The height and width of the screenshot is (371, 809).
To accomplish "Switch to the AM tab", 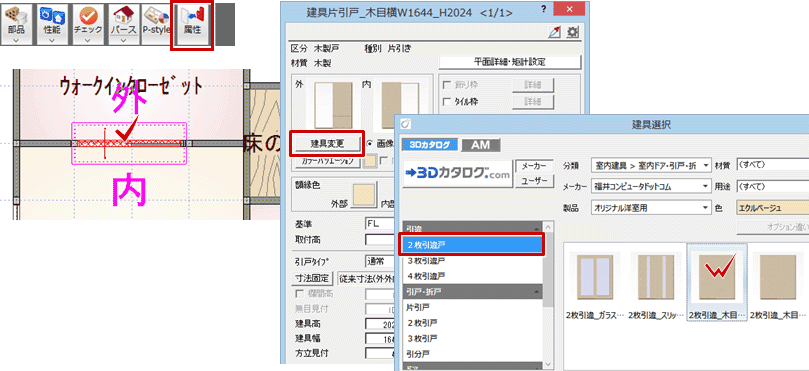I will 480,145.
